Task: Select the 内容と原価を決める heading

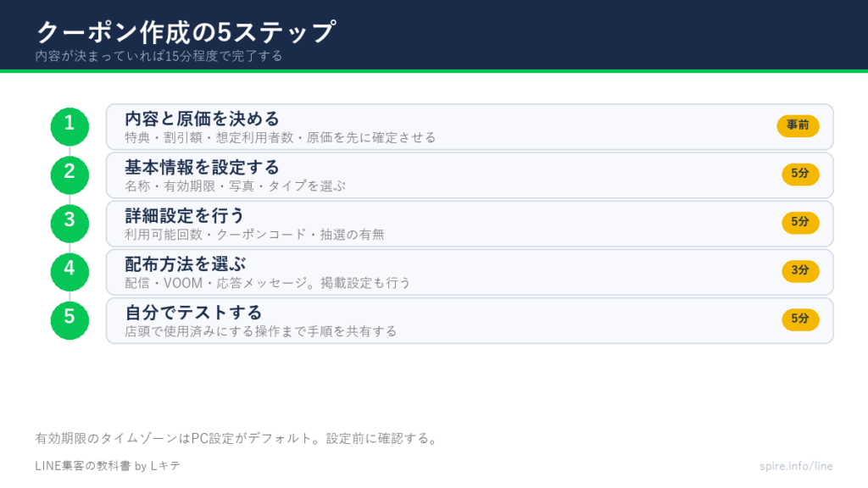Action: coord(202,119)
